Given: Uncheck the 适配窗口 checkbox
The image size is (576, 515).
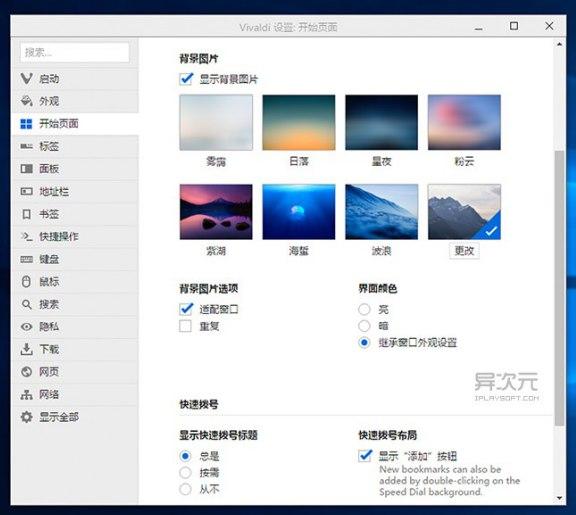Looking at the screenshot, I should pos(186,309).
